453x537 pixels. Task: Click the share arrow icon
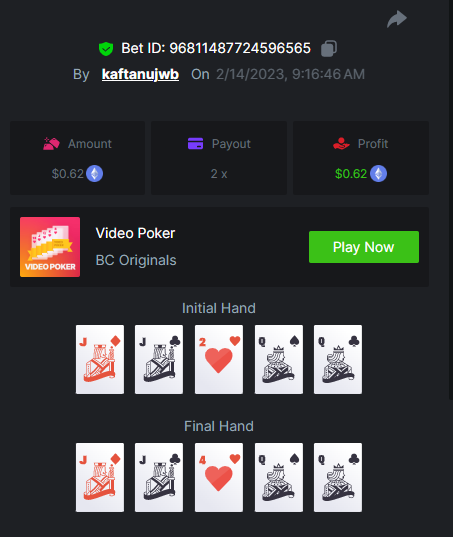[x=397, y=19]
